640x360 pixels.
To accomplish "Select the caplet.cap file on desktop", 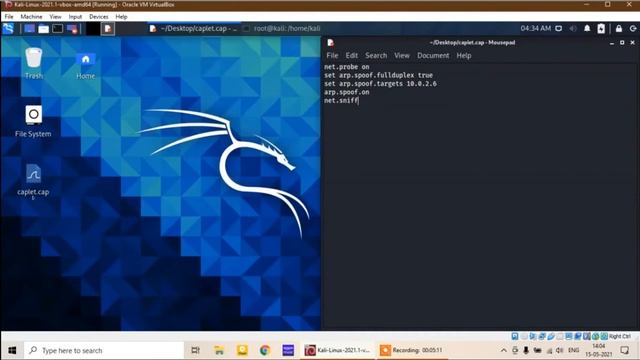I will [33, 180].
